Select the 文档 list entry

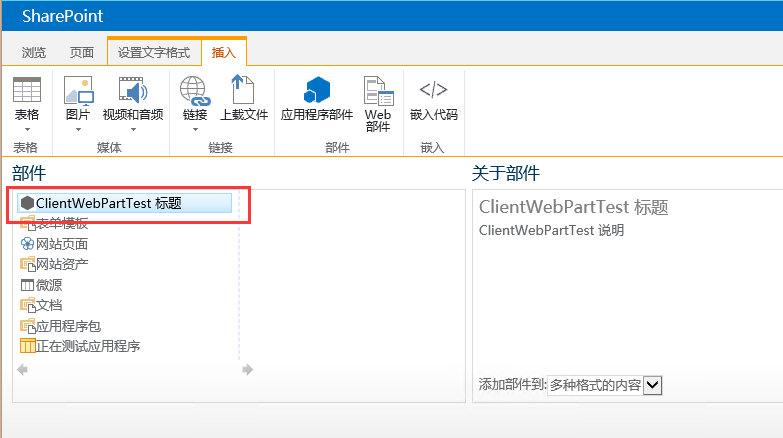point(49,305)
